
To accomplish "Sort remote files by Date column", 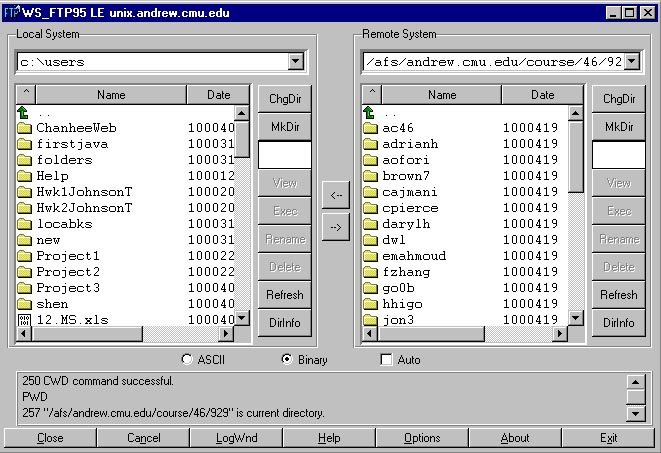I will pyautogui.click(x=543, y=95).
